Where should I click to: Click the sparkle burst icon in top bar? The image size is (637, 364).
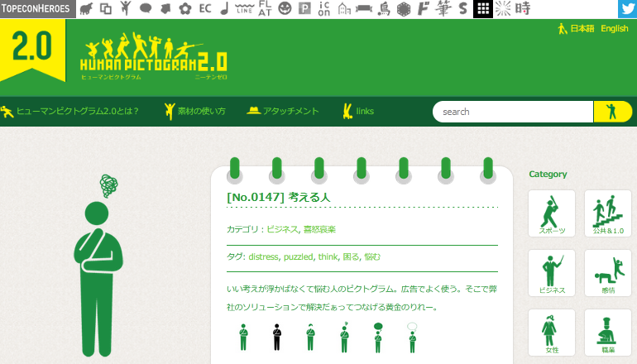503,8
